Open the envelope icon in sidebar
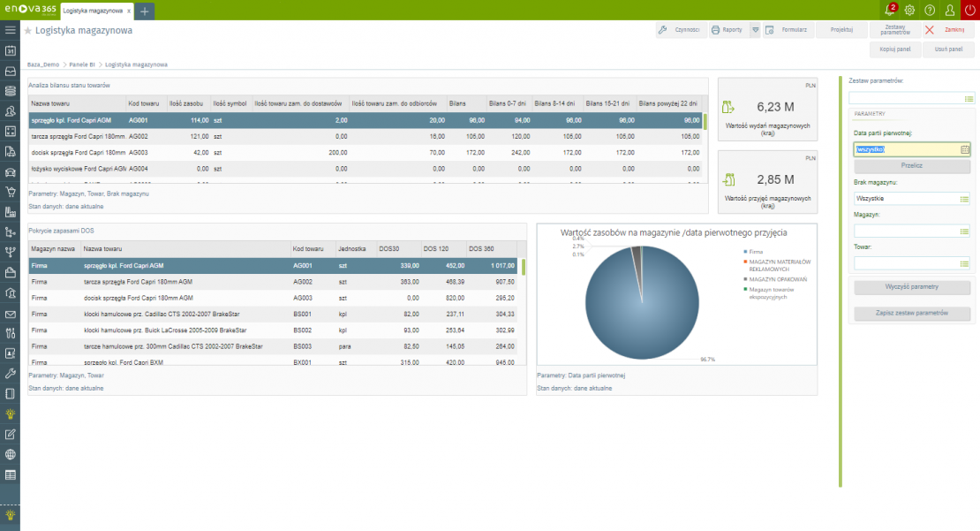The height and width of the screenshot is (531, 980). click(x=11, y=314)
